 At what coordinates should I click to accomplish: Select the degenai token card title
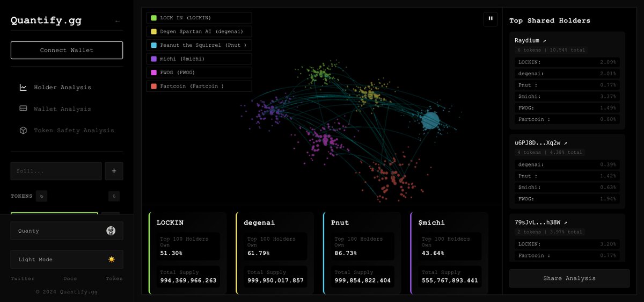pos(259,222)
